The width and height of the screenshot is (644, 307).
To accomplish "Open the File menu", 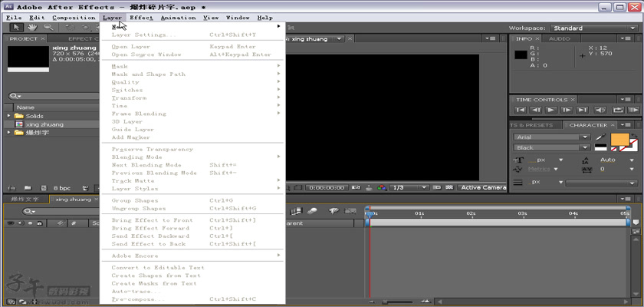I will [14, 18].
